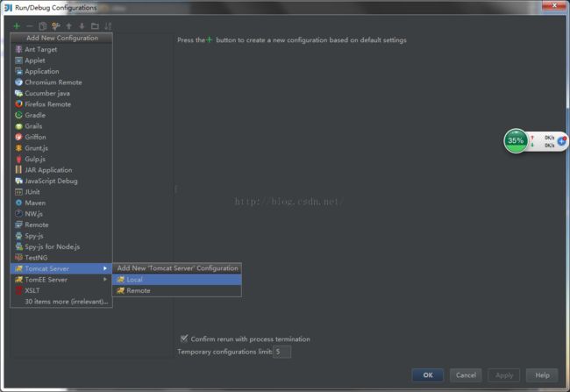Screen dimensions: 570x392
Task: Select Remote in Tomcat Server submenu
Action: pyautogui.click(x=138, y=290)
